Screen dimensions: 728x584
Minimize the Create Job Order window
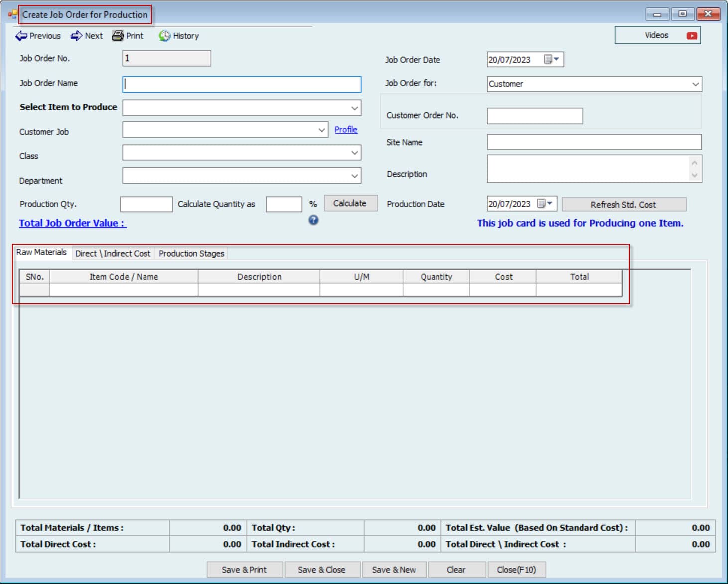tap(657, 14)
